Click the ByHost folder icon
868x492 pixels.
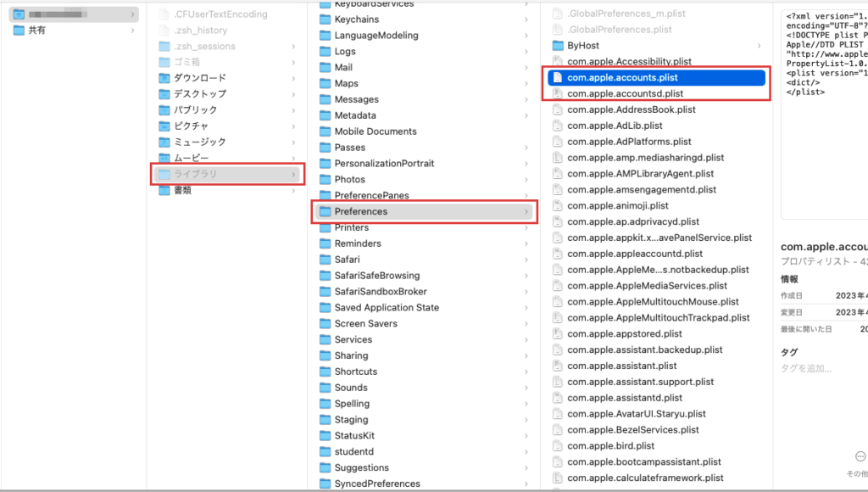pos(558,46)
